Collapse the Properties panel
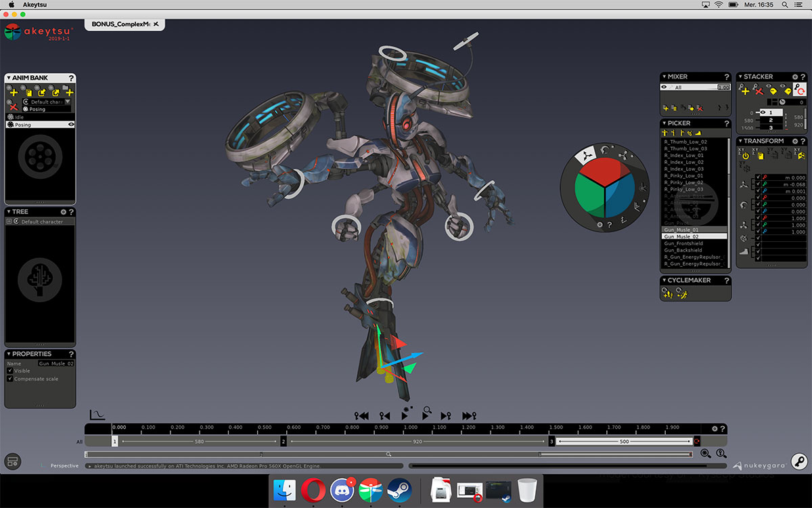This screenshot has width=812, height=508. (9, 354)
